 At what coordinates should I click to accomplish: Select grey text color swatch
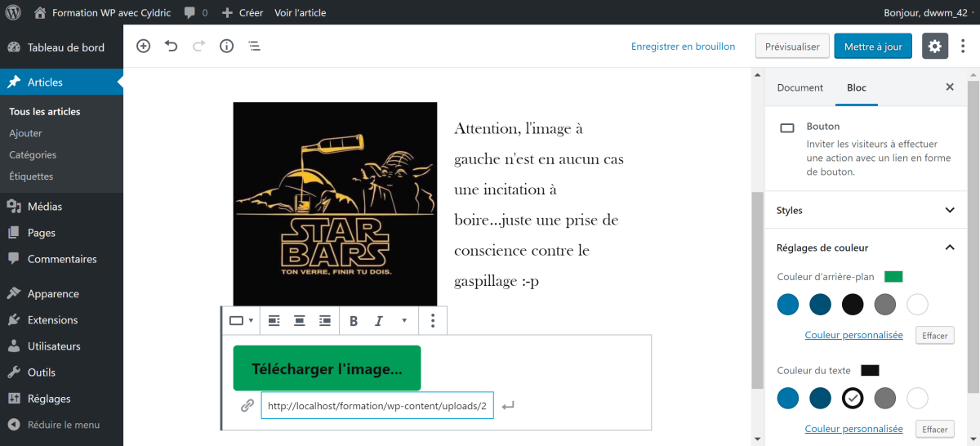[x=885, y=398]
